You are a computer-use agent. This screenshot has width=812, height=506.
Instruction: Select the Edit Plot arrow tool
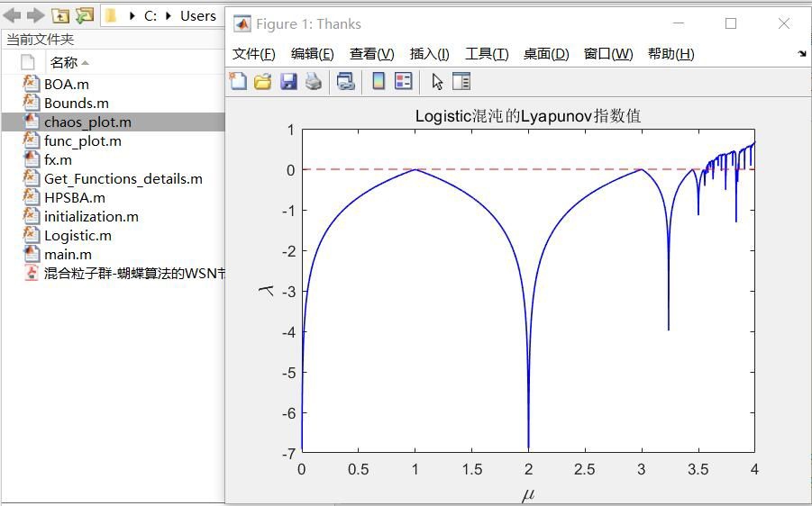[x=437, y=82]
